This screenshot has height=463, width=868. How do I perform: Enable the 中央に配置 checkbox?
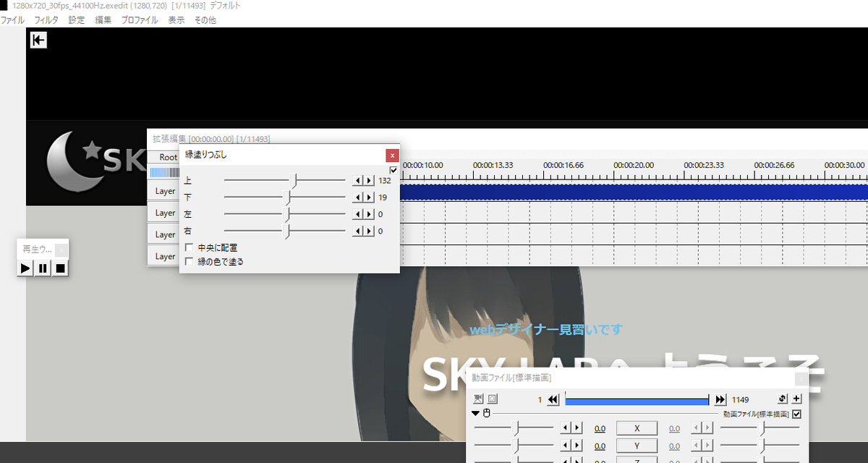pos(190,247)
